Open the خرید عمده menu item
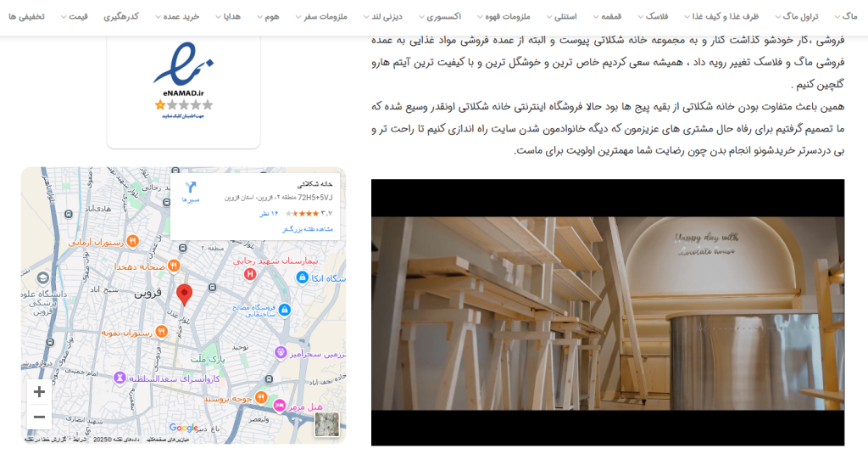The image size is (868, 465). click(x=181, y=17)
